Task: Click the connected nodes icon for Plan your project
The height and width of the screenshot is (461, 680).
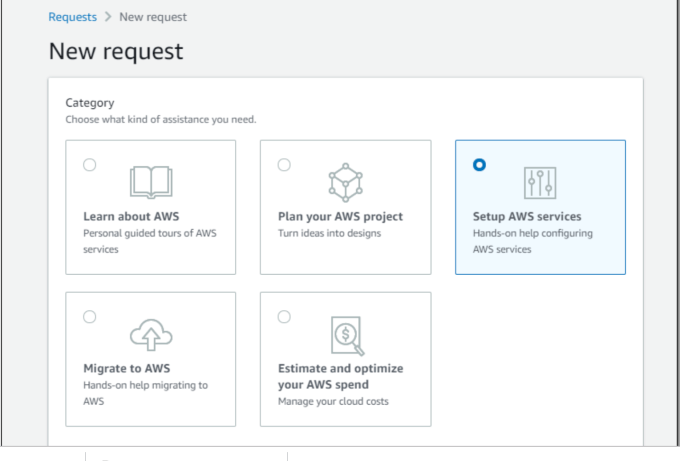Action: pos(346,182)
